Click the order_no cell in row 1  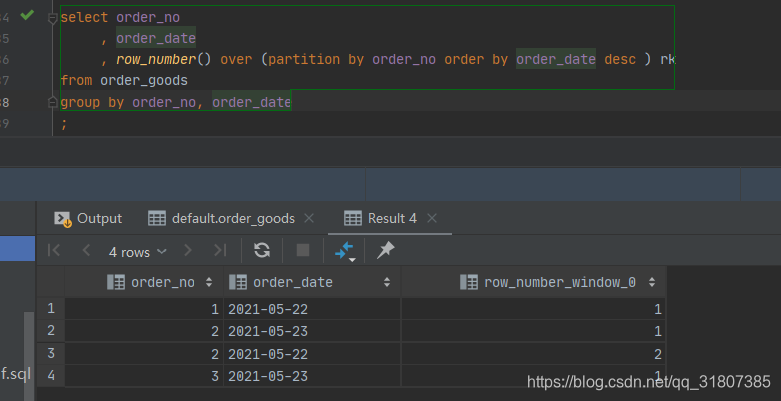(x=144, y=309)
